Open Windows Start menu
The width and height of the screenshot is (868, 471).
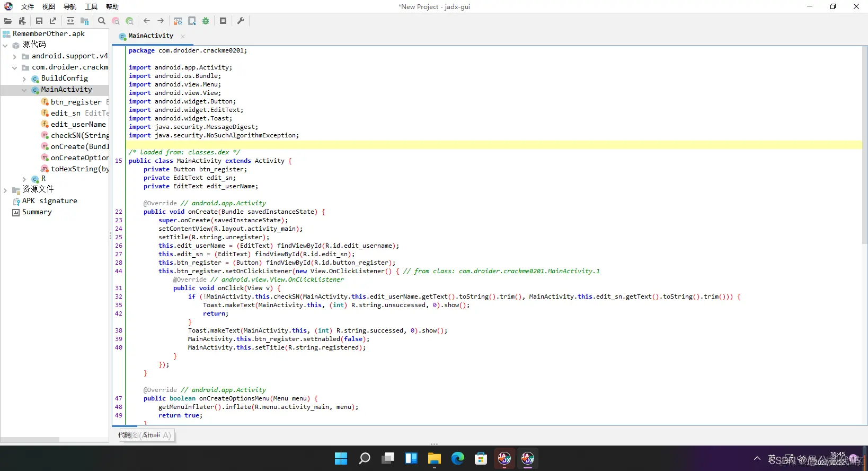pyautogui.click(x=341, y=458)
